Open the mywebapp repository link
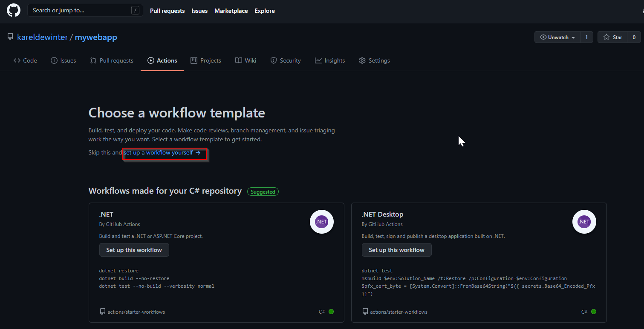Viewport: 644px width, 329px height. click(x=96, y=37)
